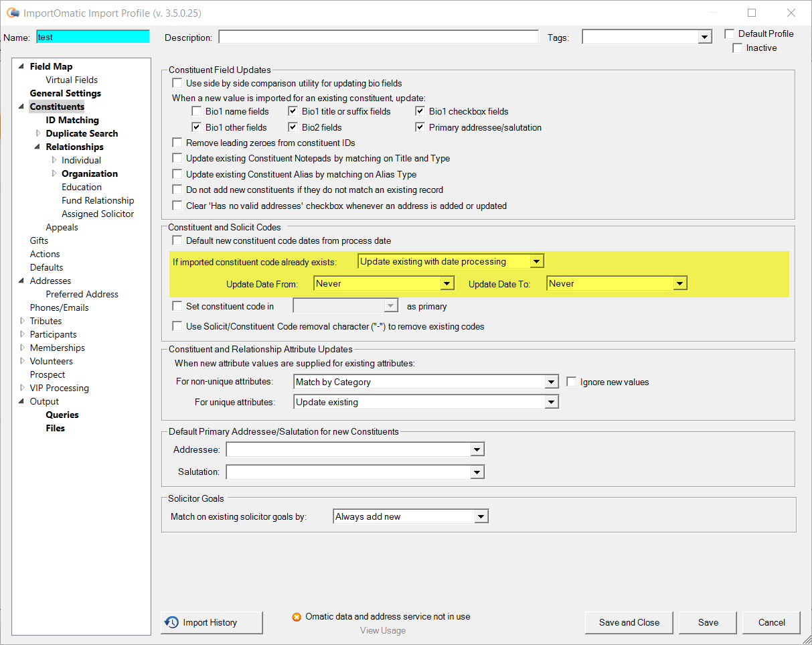812x645 pixels.
Task: Uncheck Bio1 title or suffix fields
Action: 293,111
